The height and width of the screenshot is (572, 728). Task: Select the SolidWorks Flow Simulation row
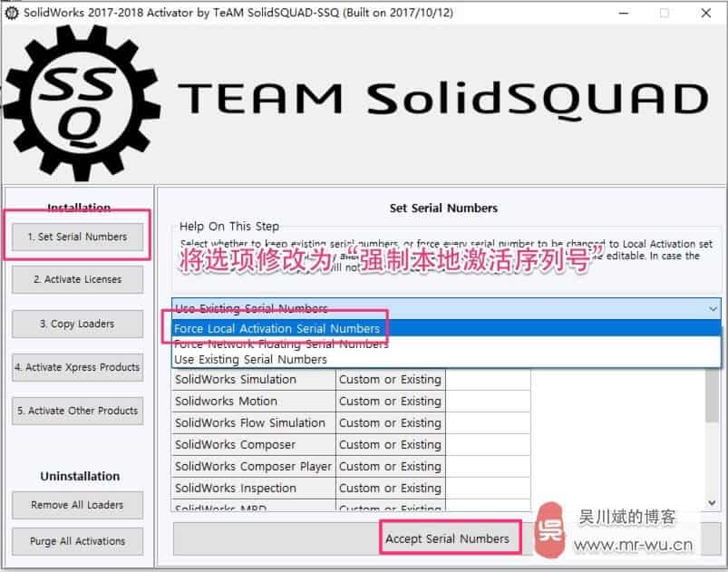pos(351,423)
